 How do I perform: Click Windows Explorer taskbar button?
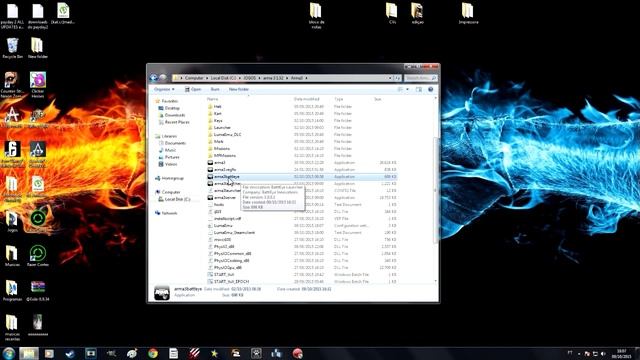28,353
